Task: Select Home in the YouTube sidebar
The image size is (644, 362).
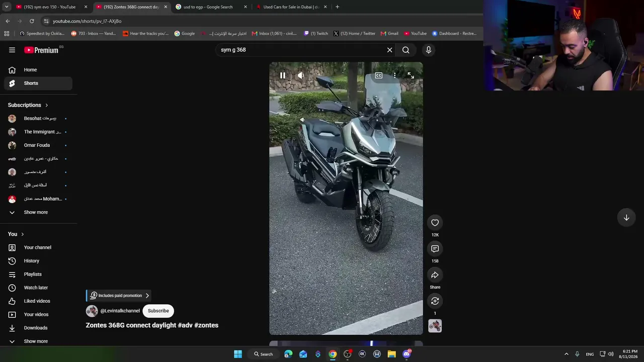Action: (x=38, y=70)
